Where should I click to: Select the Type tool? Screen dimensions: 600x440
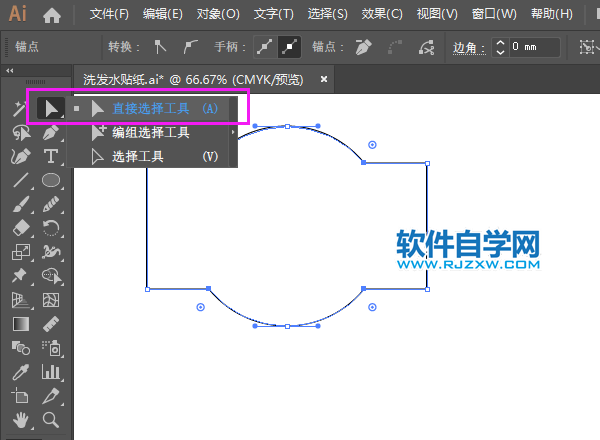pyautogui.click(x=51, y=156)
